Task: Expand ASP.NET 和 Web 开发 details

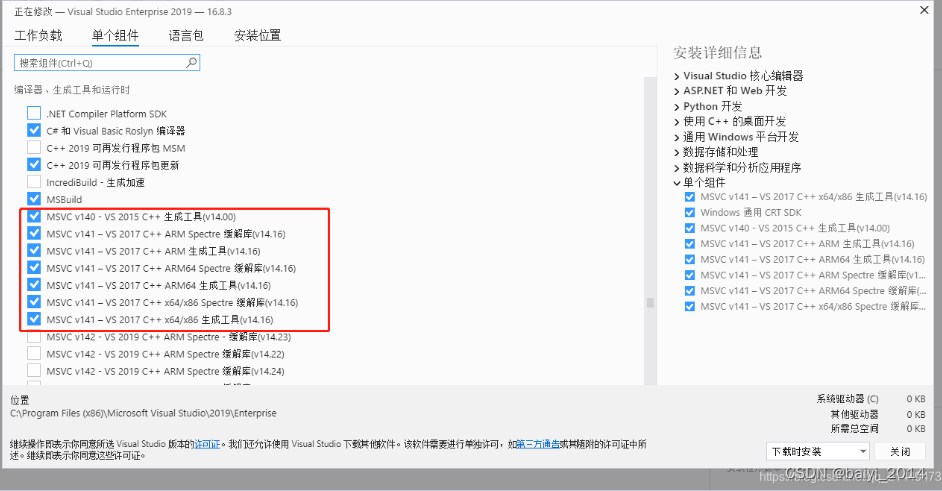Action: (677, 91)
